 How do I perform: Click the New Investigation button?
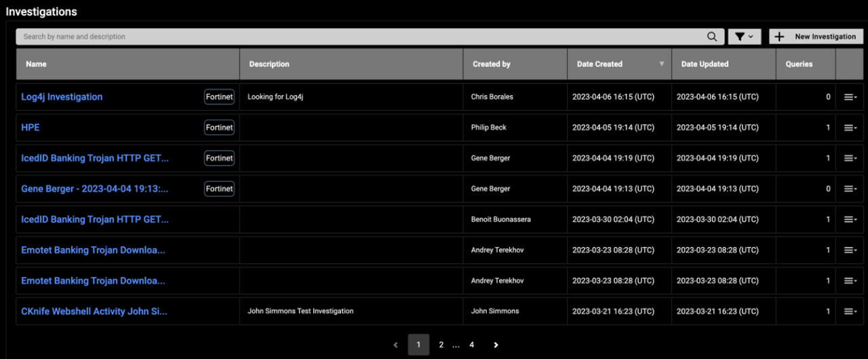[816, 37]
